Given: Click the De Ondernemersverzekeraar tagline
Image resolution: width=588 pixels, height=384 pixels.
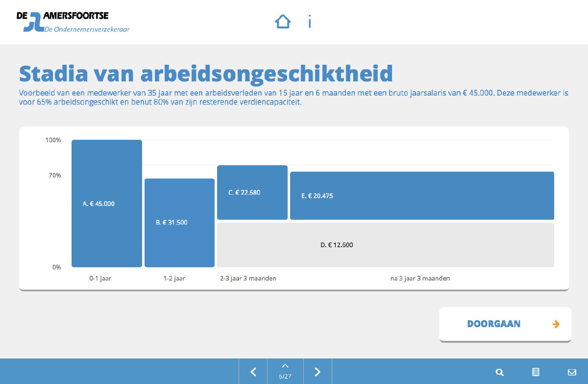Looking at the screenshot, I should tap(87, 29).
